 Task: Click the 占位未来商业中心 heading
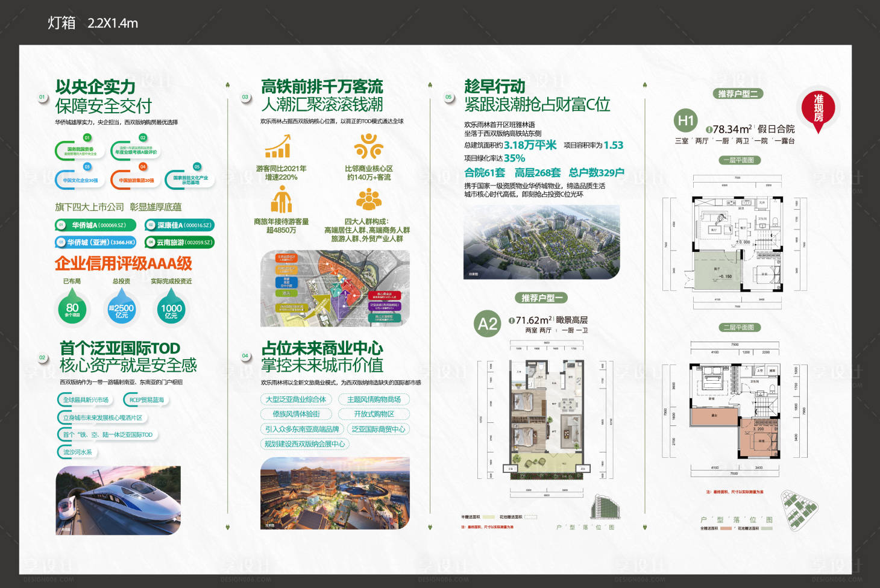pos(322,348)
